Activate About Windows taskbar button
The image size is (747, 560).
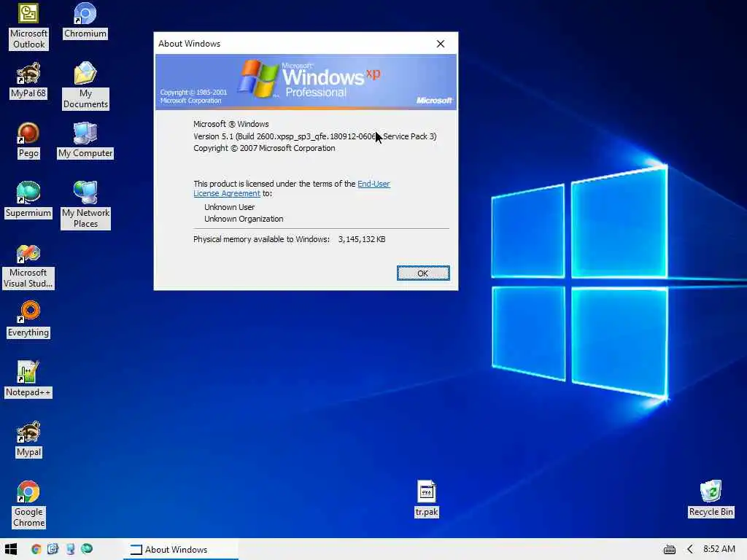181,550
